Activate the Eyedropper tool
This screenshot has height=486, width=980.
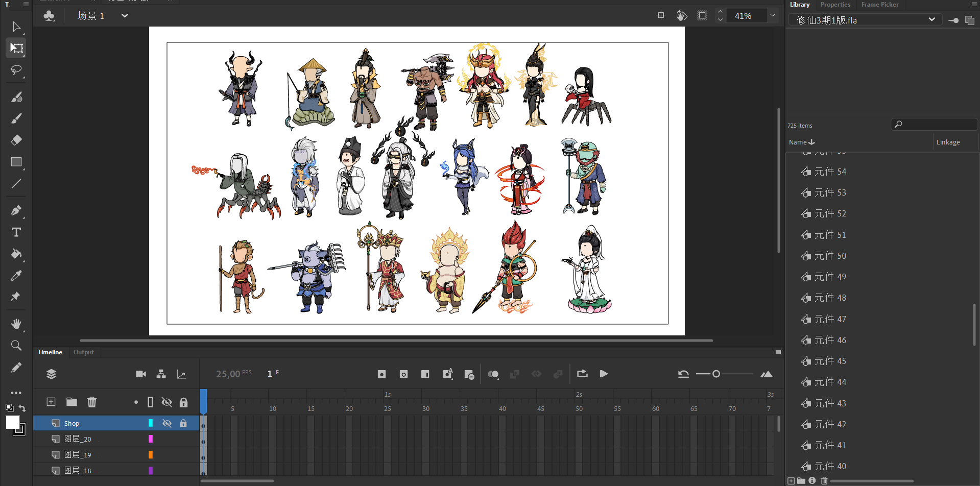(x=16, y=276)
